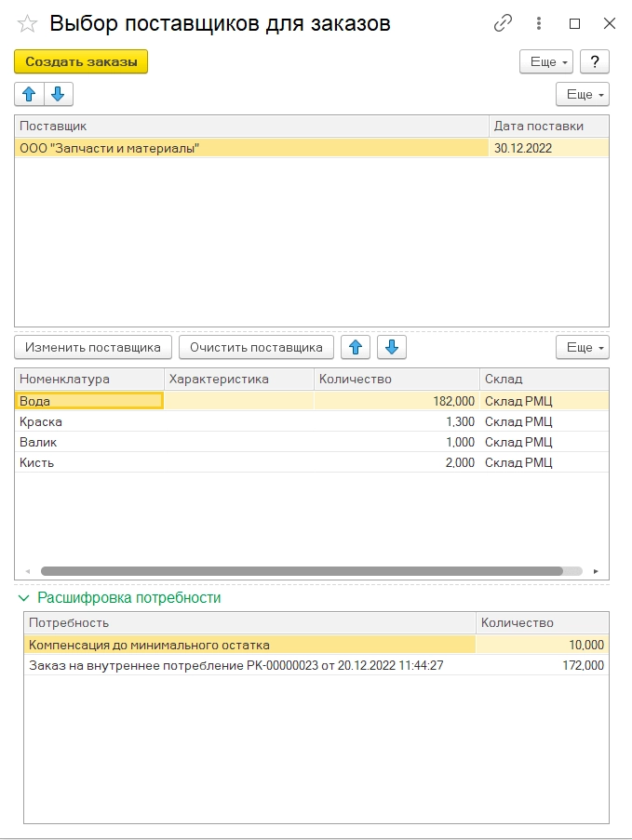Move item down in nomenclature table
Image resolution: width=632 pixels, height=840 pixels.
point(391,347)
